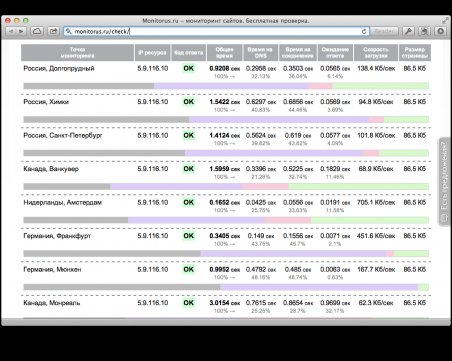
Task: Click the 'Точка мониторинга' column header
Action: (77, 53)
